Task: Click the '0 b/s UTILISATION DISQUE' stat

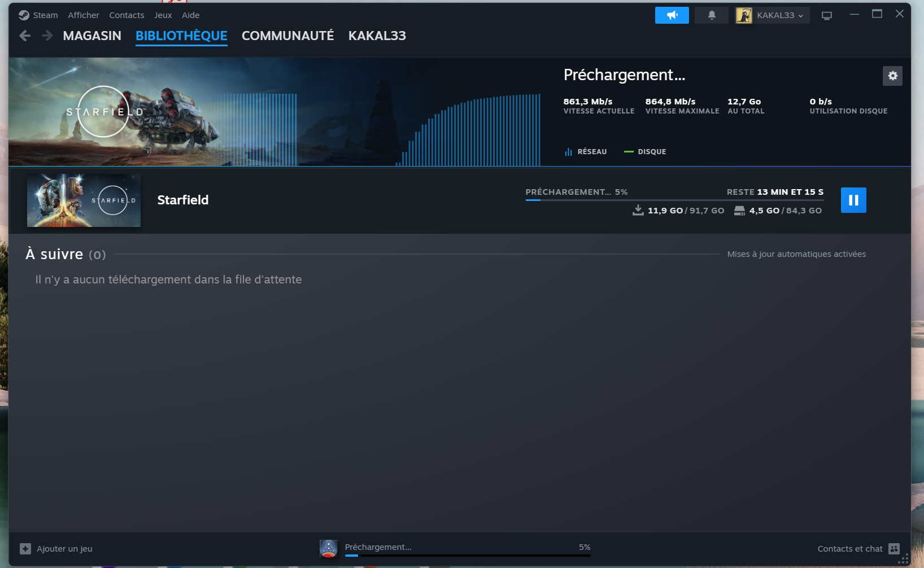Action: (848, 106)
